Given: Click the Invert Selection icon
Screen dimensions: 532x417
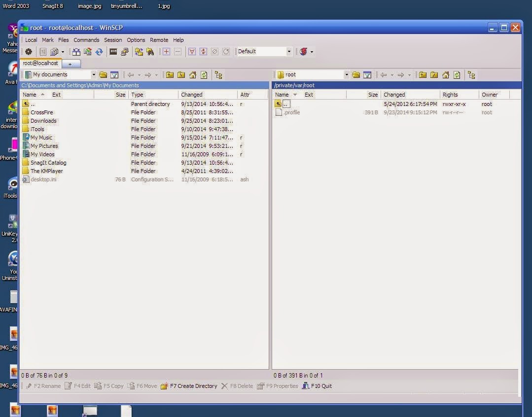Looking at the screenshot, I should (203, 52).
